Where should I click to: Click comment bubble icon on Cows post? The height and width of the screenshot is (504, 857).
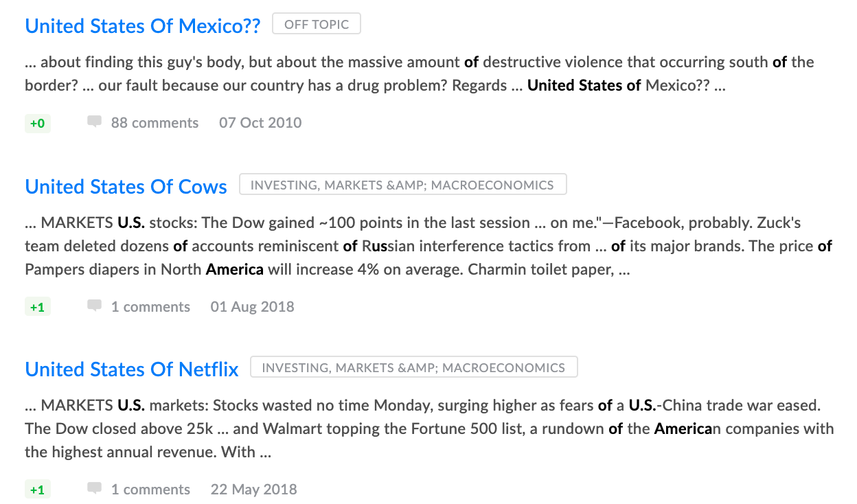point(95,306)
